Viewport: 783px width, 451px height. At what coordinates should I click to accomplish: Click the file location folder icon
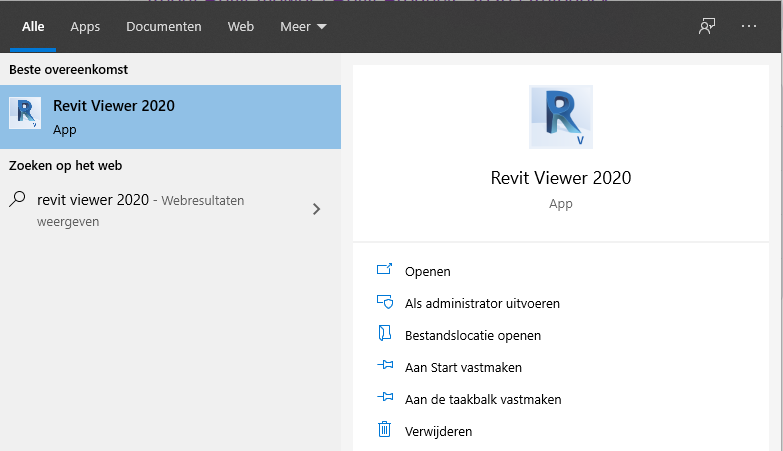385,333
